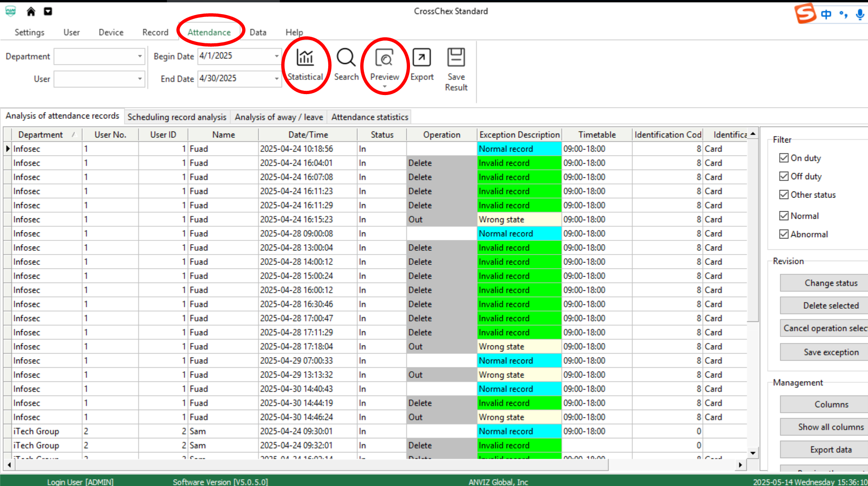868x486 pixels.
Task: Click the Exception Description column header
Action: [x=520, y=135]
